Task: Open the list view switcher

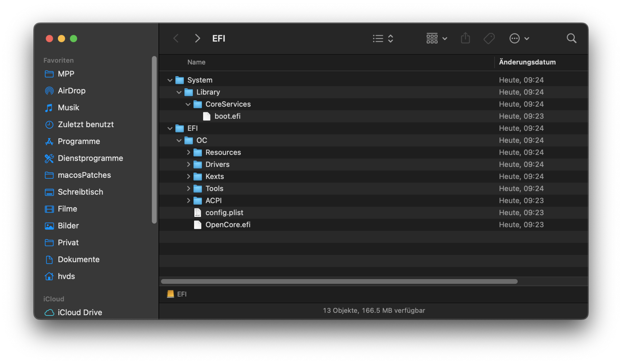Action: (x=383, y=39)
